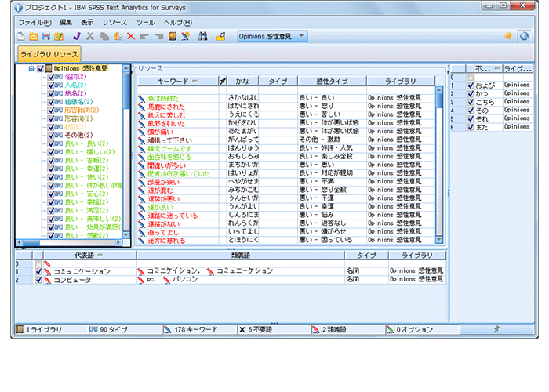Select the 良い - 嬉しい(2) tree item
The height and width of the screenshot is (392, 549).
click(89, 152)
